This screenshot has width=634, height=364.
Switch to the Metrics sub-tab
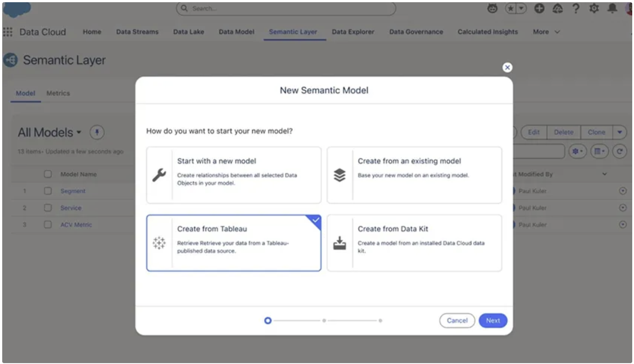pyautogui.click(x=58, y=93)
